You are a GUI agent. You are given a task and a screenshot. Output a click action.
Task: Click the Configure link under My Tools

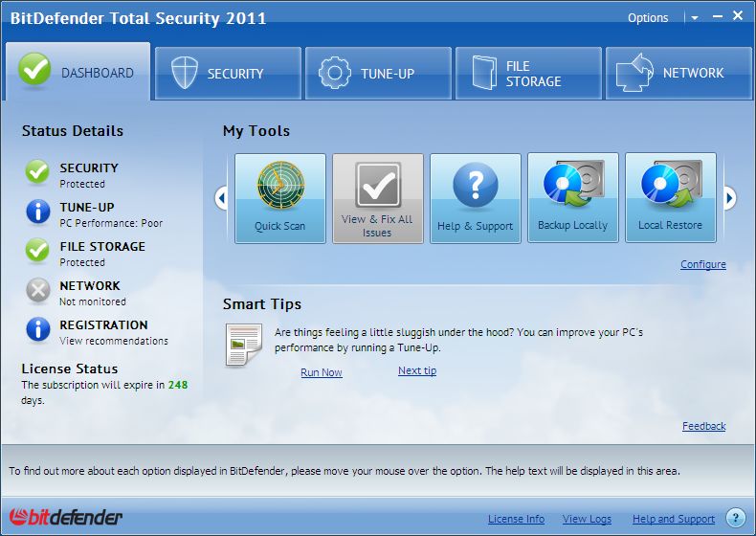click(x=703, y=264)
